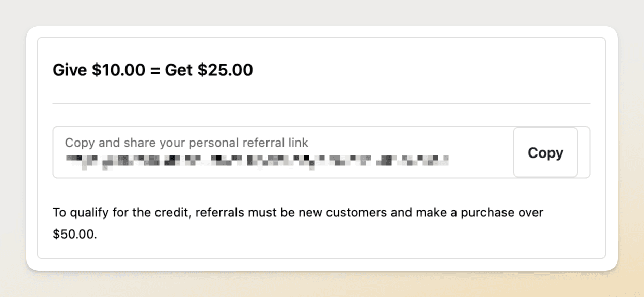Screen dimensions: 644x297
Task: Click the word "referrals" in terms text
Action: (218, 212)
